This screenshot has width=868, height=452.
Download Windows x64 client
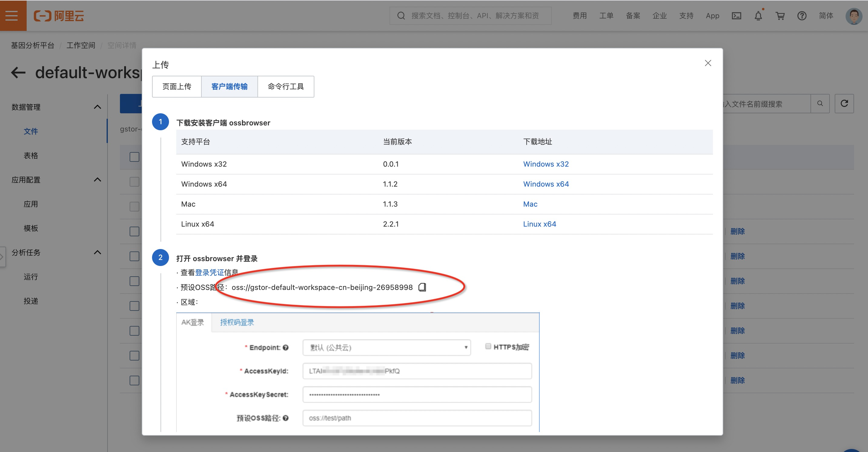pos(546,184)
